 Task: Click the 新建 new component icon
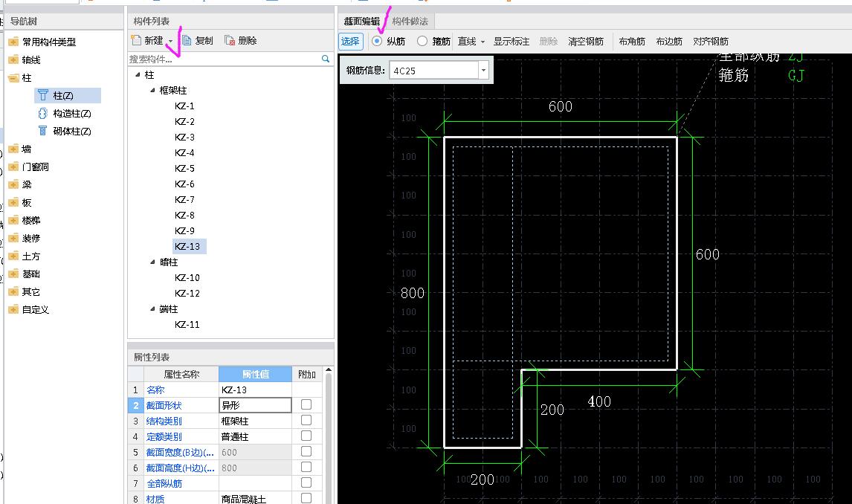tap(136, 41)
